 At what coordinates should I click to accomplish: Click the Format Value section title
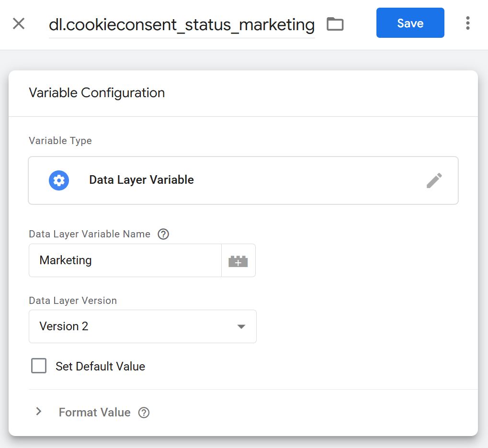coord(94,413)
